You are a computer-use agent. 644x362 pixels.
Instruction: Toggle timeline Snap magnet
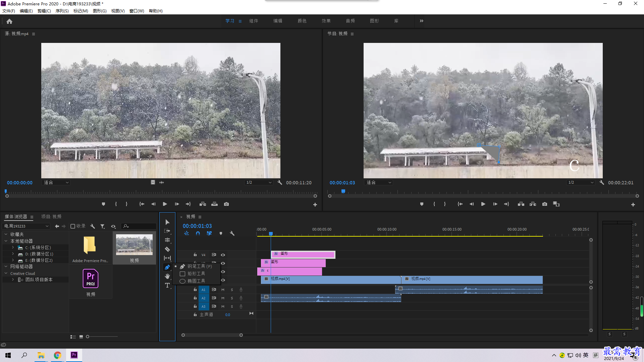point(198,233)
